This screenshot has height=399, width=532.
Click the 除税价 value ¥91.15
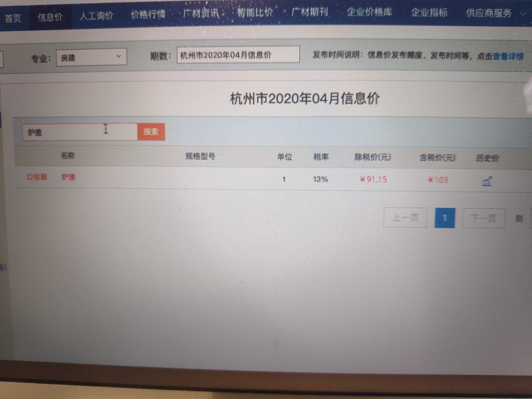[x=373, y=179]
